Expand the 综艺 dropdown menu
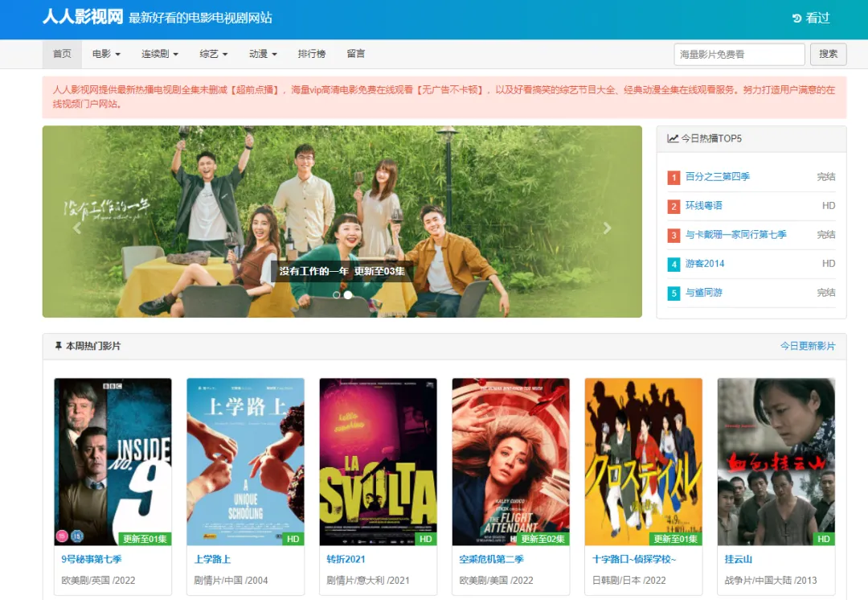 [213, 54]
